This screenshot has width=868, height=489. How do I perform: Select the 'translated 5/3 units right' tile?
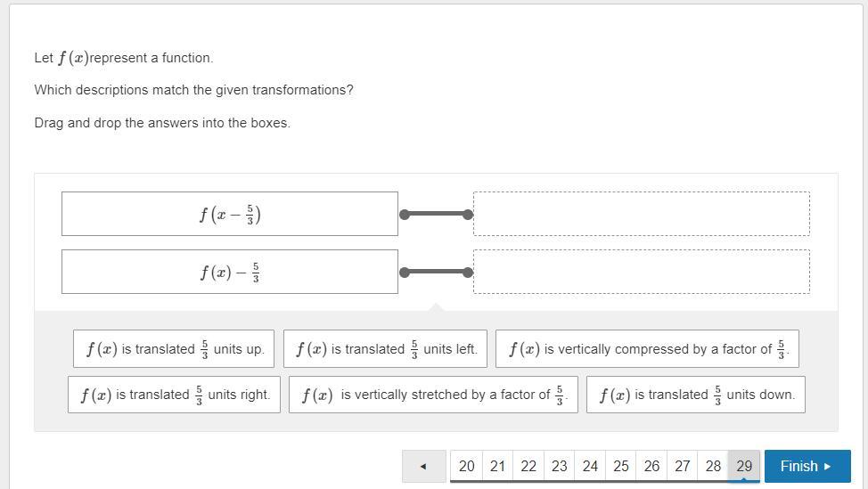click(174, 395)
